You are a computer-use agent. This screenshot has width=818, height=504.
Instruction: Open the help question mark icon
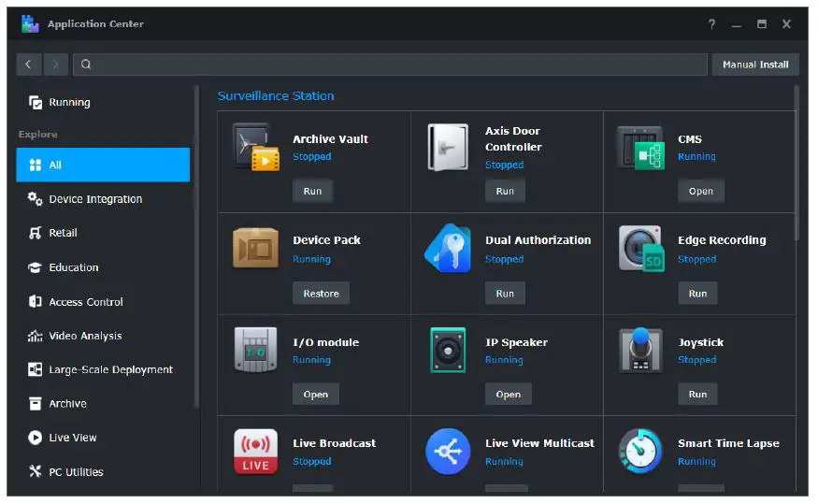click(711, 24)
